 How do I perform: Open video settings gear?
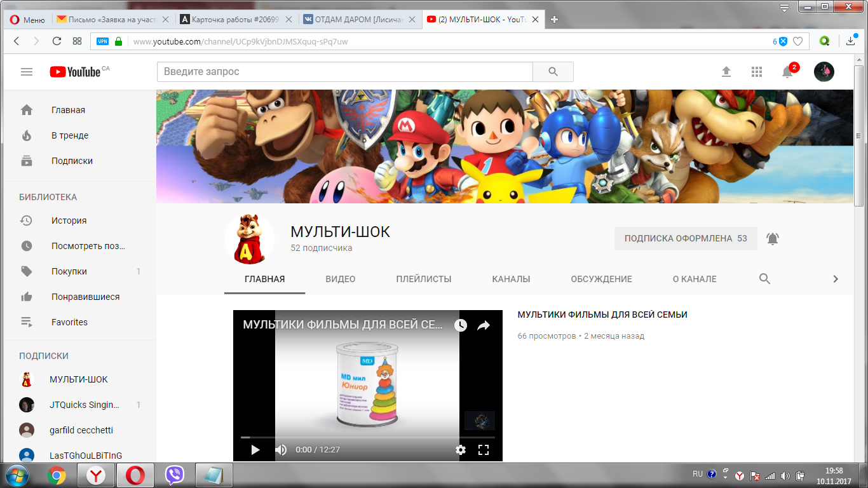[461, 450]
